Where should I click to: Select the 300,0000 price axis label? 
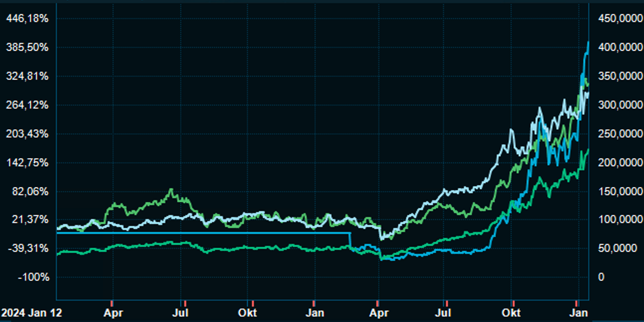pos(615,105)
